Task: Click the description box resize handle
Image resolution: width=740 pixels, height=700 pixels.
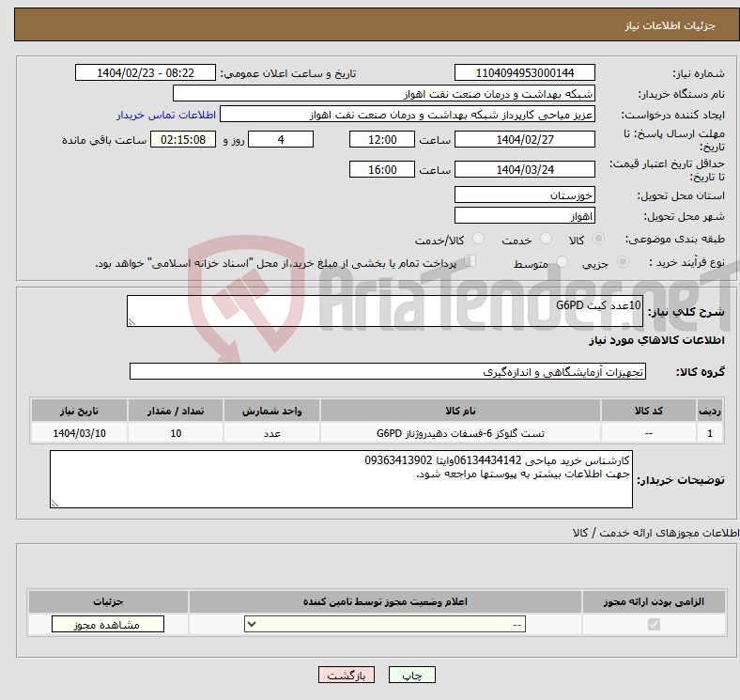Action: tap(131, 321)
